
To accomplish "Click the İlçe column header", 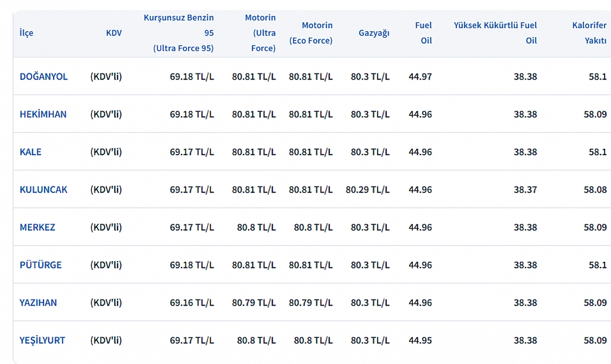I will click(x=27, y=33).
